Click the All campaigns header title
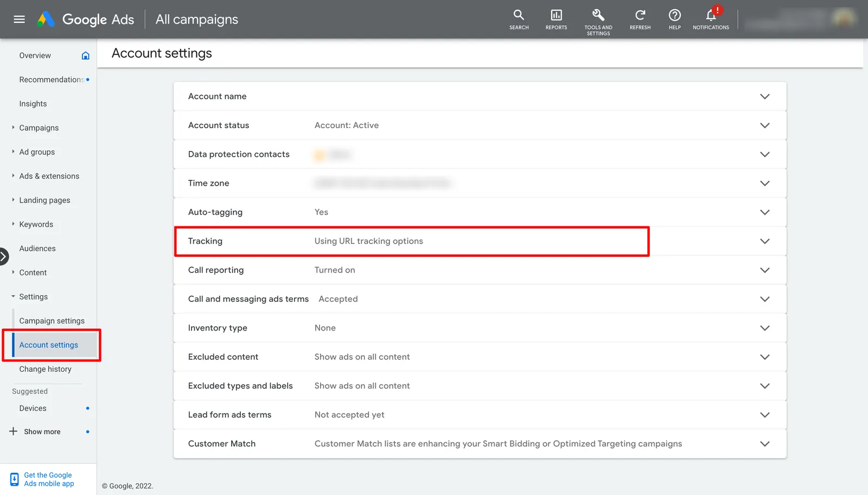 tap(197, 20)
